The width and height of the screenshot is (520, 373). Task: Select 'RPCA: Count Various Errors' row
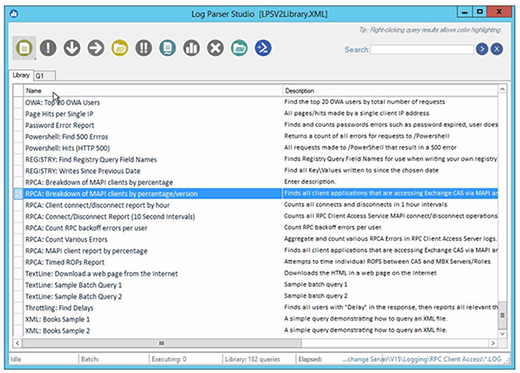click(x=66, y=239)
